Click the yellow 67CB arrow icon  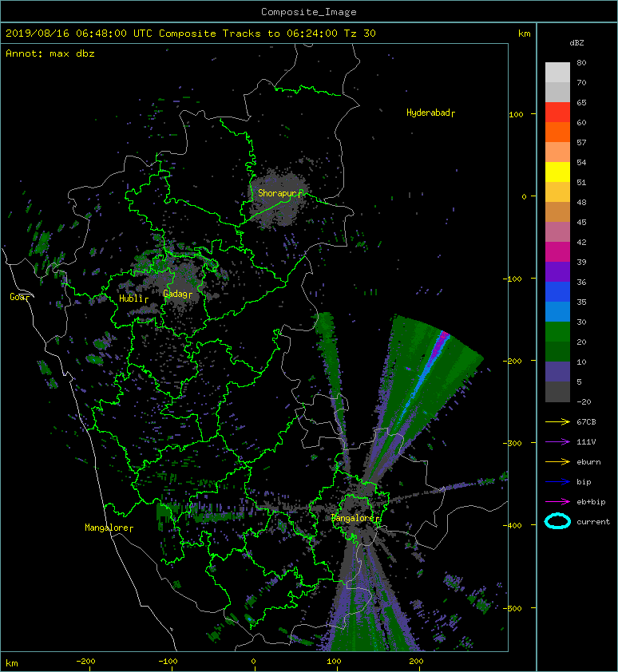pyautogui.click(x=557, y=421)
